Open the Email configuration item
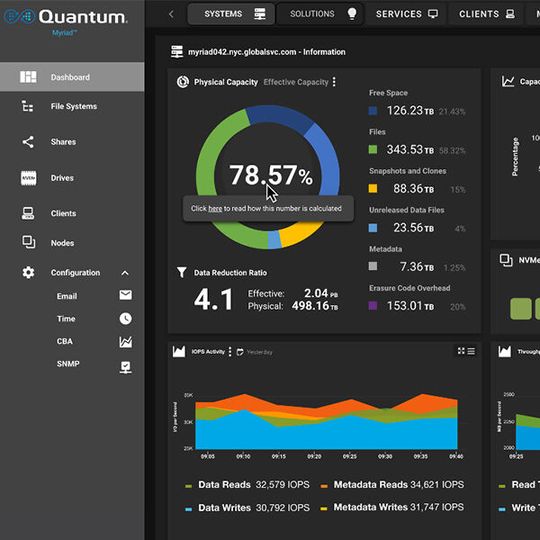 pyautogui.click(x=67, y=296)
